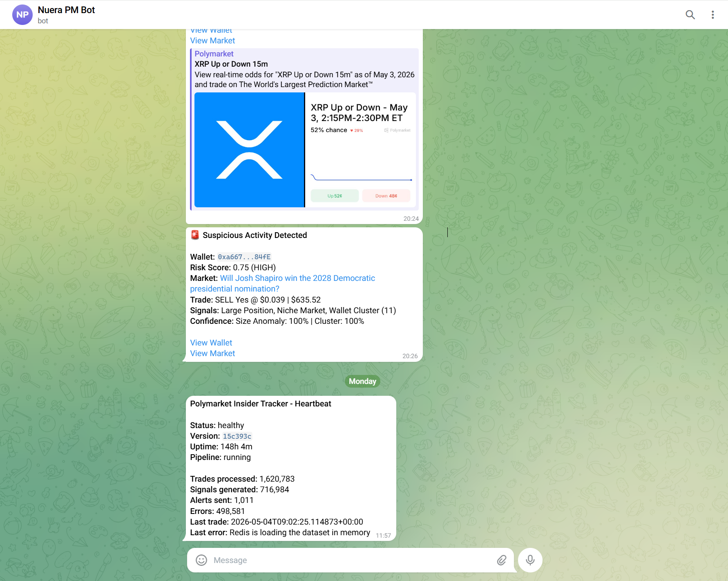Screen dimensions: 728x581
Task: Click the Nuera PM Bot chat title
Action: click(x=66, y=10)
